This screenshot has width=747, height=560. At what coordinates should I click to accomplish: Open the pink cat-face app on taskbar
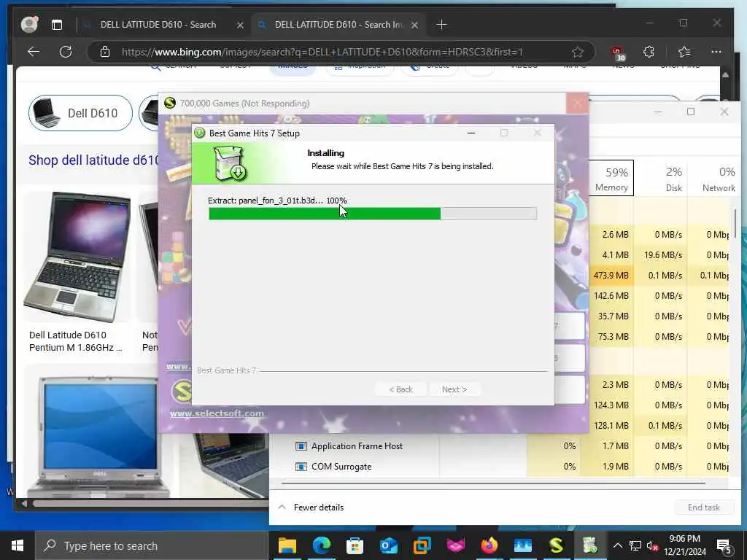pyautogui.click(x=455, y=545)
